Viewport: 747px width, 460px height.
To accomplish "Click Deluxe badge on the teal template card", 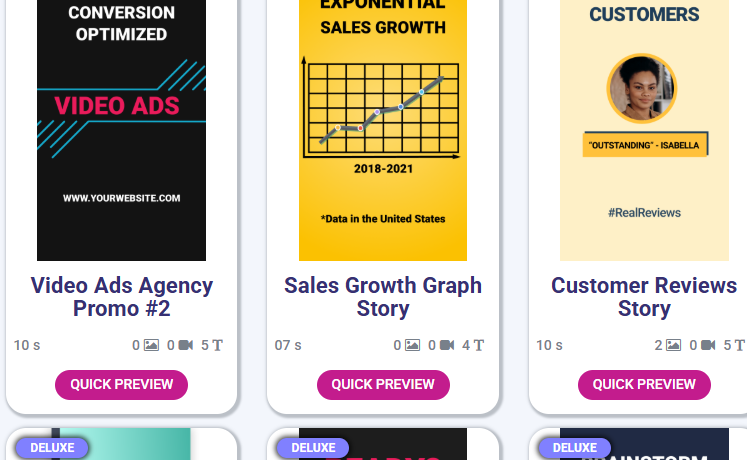I will point(52,447).
